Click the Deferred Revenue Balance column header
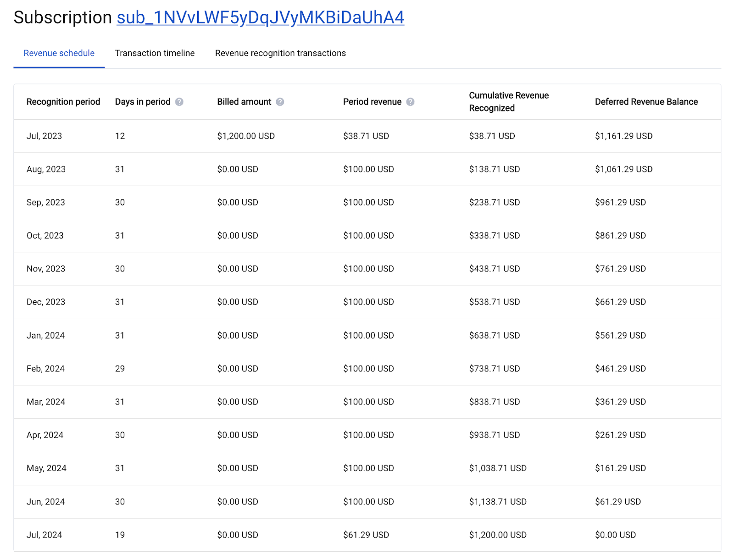734x560 pixels. (x=646, y=102)
